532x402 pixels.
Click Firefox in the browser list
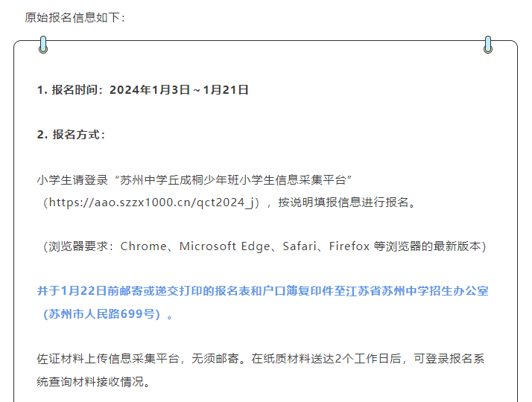[x=349, y=246]
